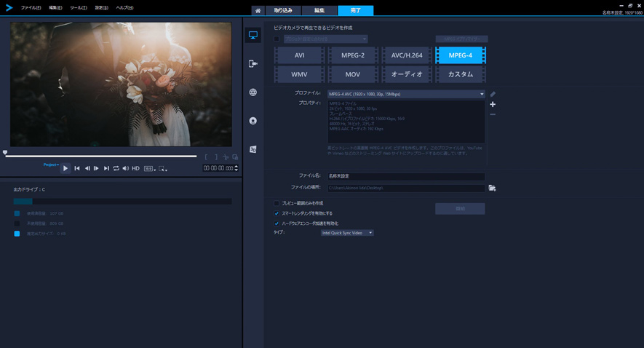This screenshot has height=348, width=644.
Task: Toggle repeat loop playback
Action: (x=116, y=168)
